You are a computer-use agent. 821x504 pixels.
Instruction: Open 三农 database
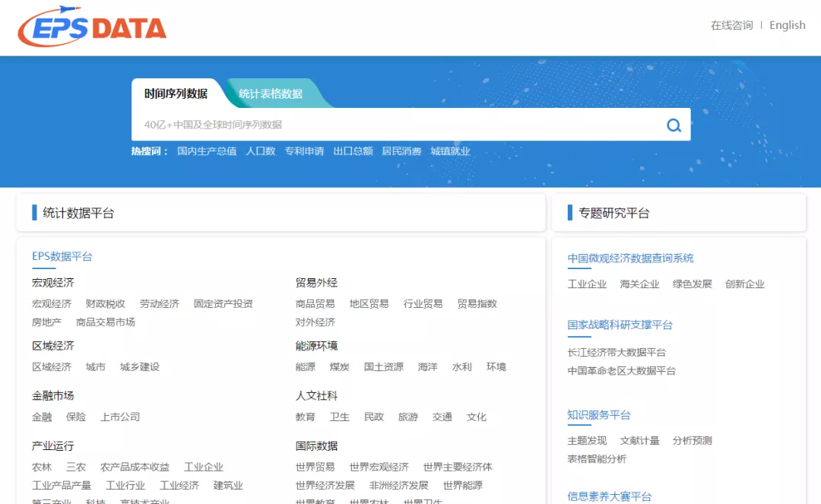point(76,467)
